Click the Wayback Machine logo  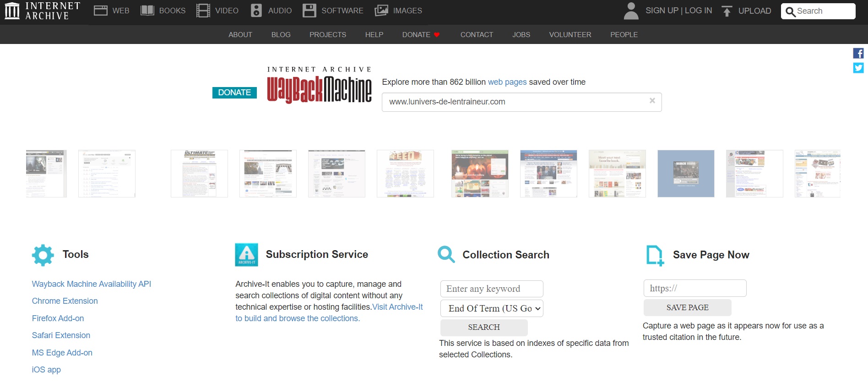tap(319, 85)
